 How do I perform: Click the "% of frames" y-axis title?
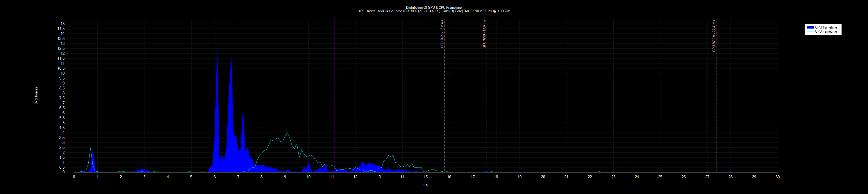[x=36, y=96]
